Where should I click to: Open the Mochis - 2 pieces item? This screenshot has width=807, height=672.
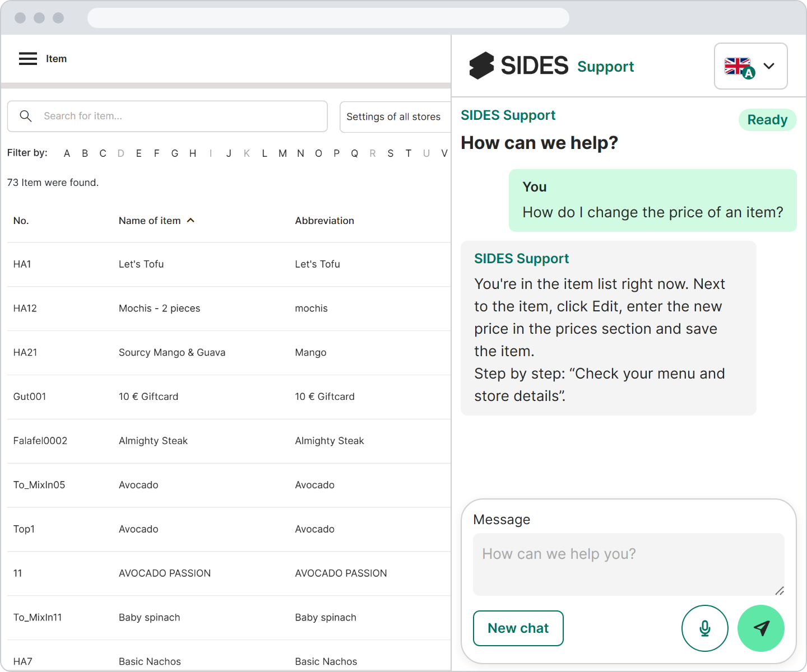159,309
